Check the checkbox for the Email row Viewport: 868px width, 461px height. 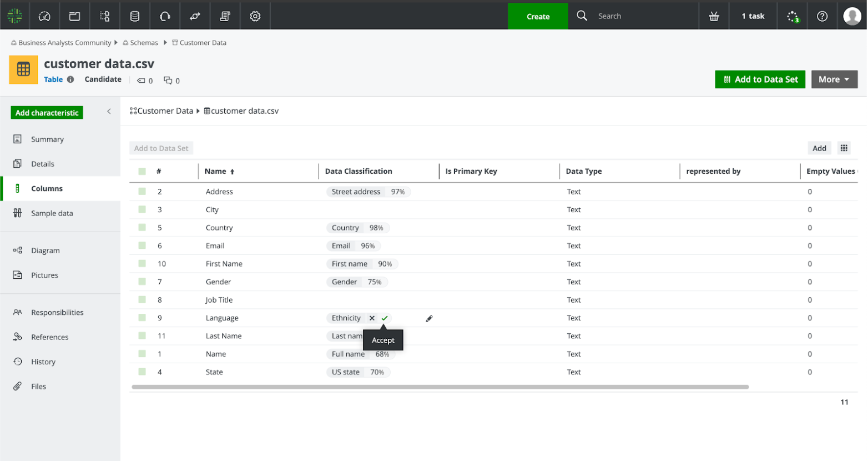pyautogui.click(x=142, y=245)
